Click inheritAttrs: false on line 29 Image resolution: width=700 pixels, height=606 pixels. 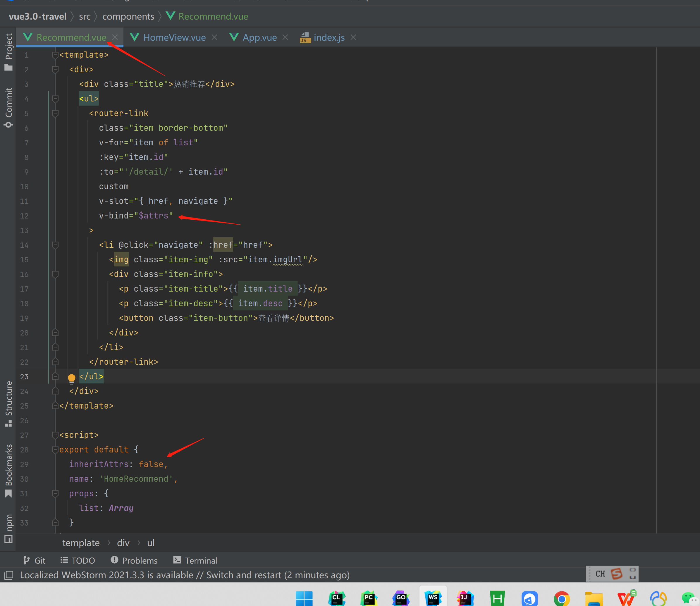117,464
